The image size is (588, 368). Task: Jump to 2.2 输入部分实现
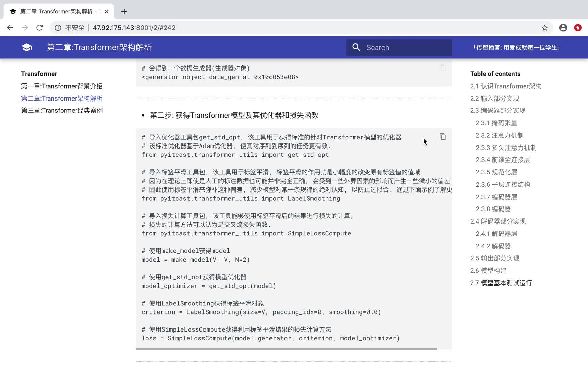click(x=494, y=98)
